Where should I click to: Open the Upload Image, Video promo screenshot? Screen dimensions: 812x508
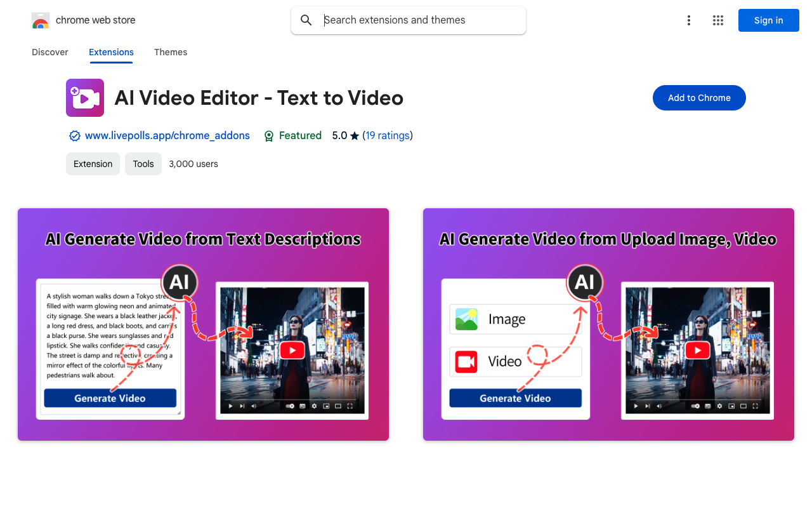pos(608,324)
